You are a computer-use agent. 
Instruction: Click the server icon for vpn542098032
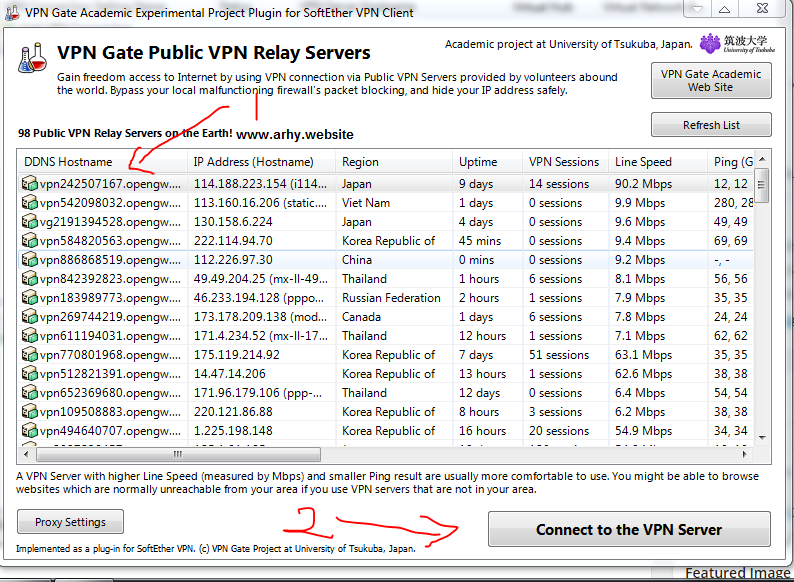coord(30,203)
